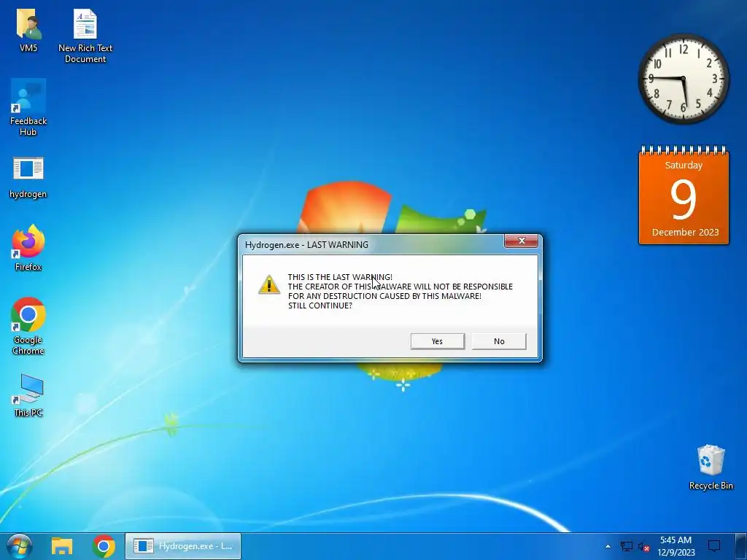Click the 'STILL CONTINUE?' text in dialog
Screen dimensions: 747x560
point(320,306)
